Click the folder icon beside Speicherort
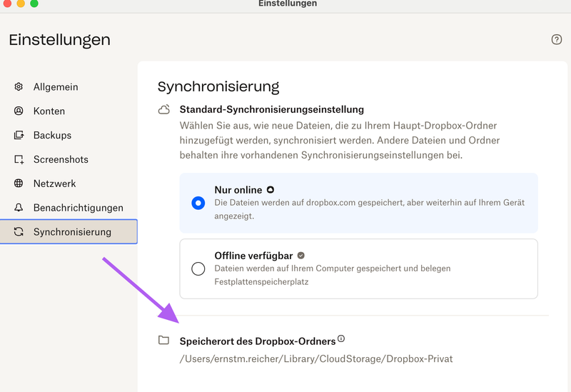 point(163,341)
